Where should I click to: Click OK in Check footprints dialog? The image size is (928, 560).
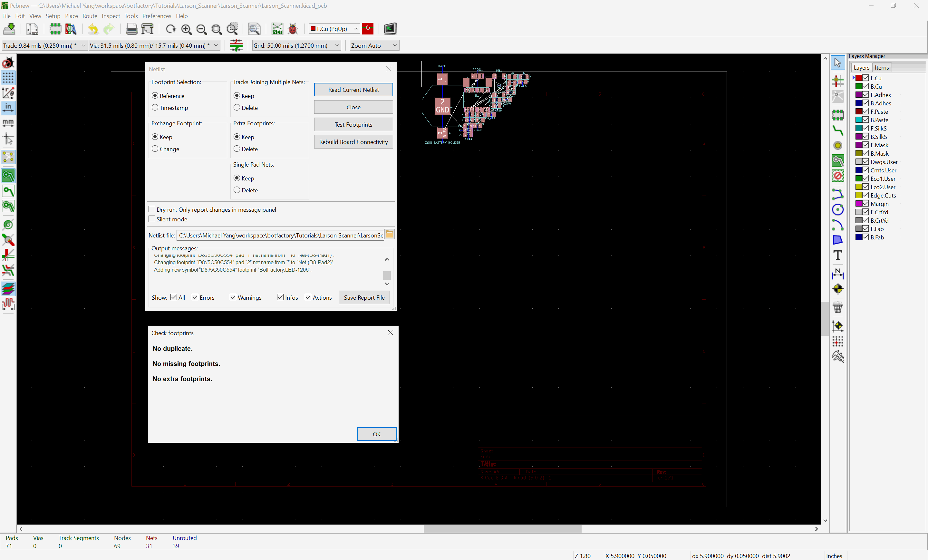pyautogui.click(x=376, y=434)
